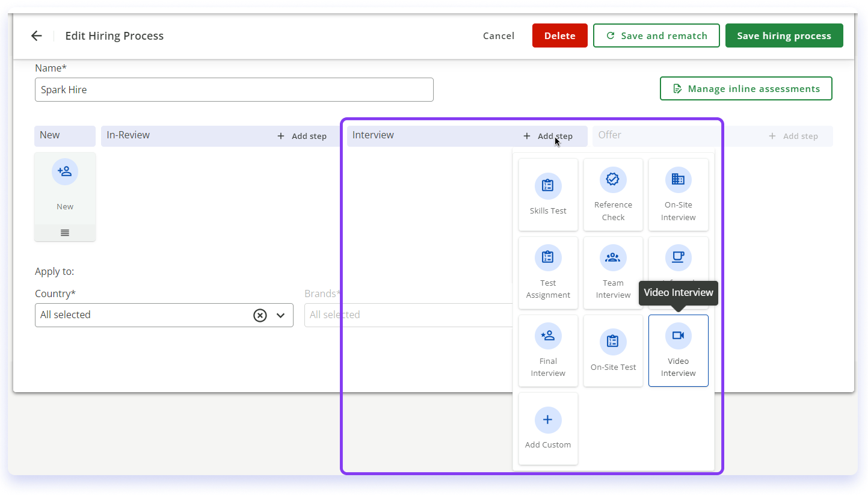Select the Skills Test step icon
The width and height of the screenshot is (868, 495).
(548, 185)
